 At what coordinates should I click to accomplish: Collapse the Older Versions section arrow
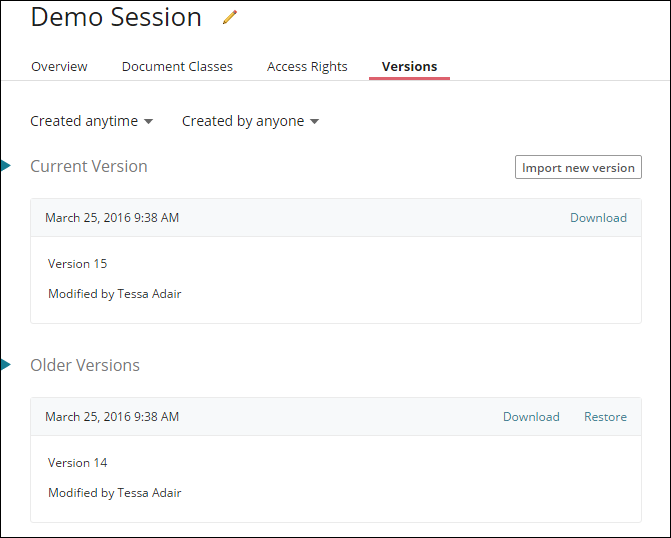tap(6, 365)
